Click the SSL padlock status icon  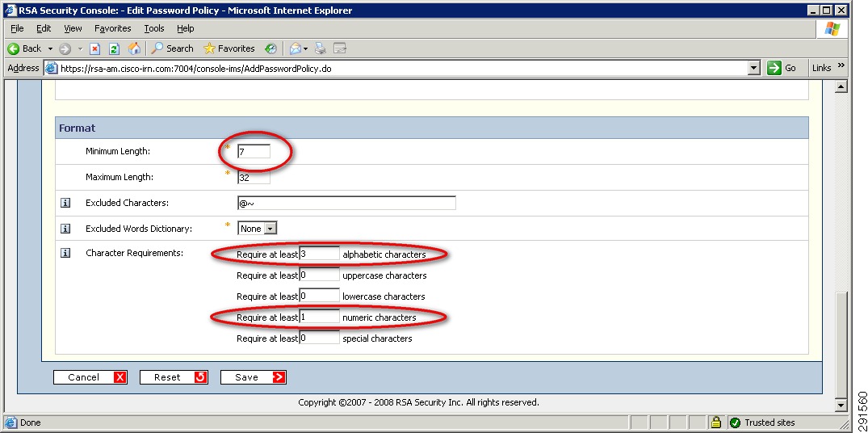coord(716,423)
